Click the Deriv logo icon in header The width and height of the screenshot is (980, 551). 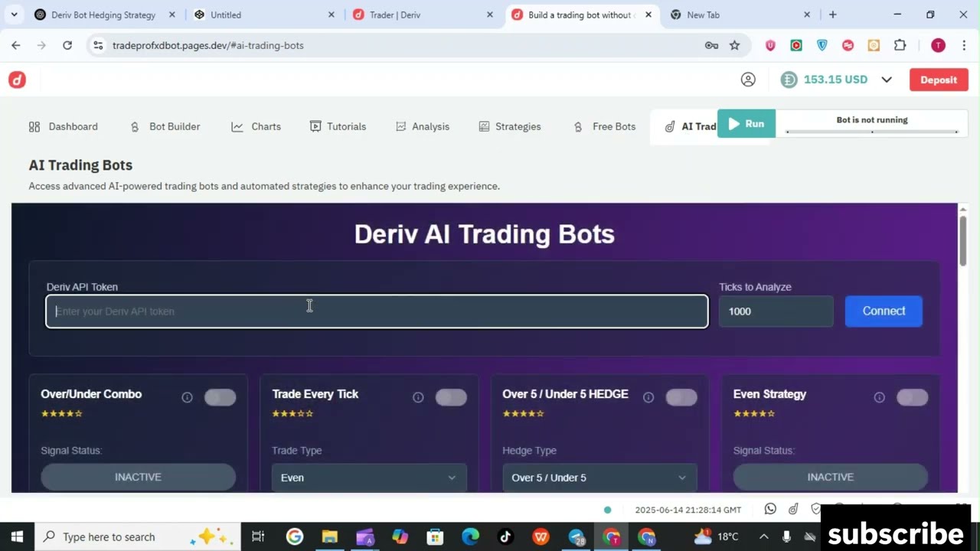[x=17, y=80]
